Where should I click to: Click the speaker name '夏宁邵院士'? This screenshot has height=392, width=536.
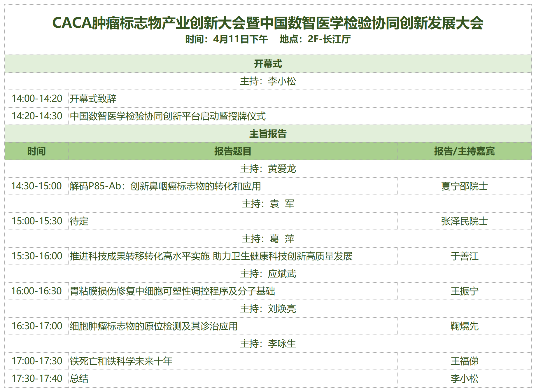(x=465, y=186)
